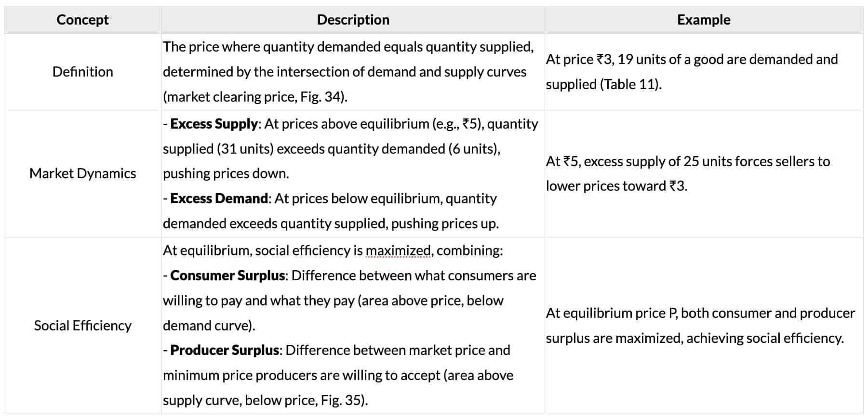Click the text 'pushing prices down'
This screenshot has height=419, width=868.
[226, 173]
